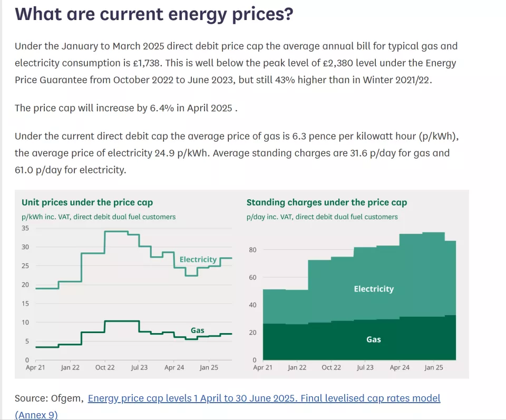This screenshot has height=420, width=506.
Task: Click the Apr 21 x-axis label on standing charges chart
Action: (x=262, y=367)
